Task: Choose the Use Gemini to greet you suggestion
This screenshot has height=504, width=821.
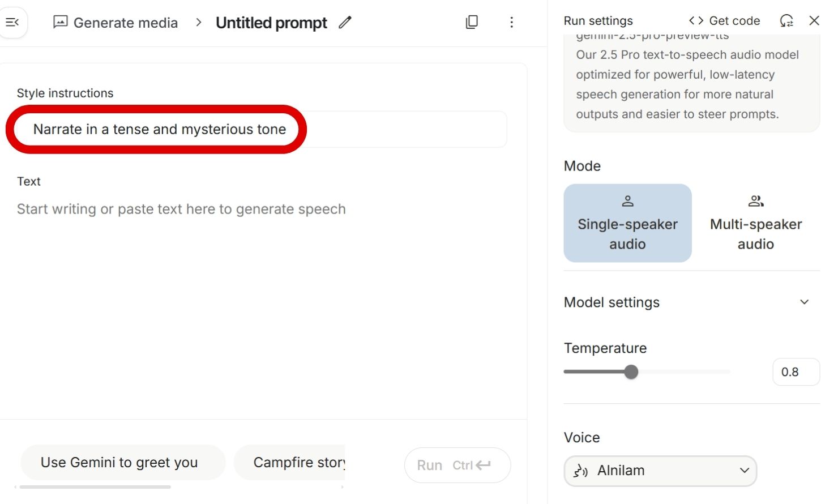Action: (x=119, y=463)
